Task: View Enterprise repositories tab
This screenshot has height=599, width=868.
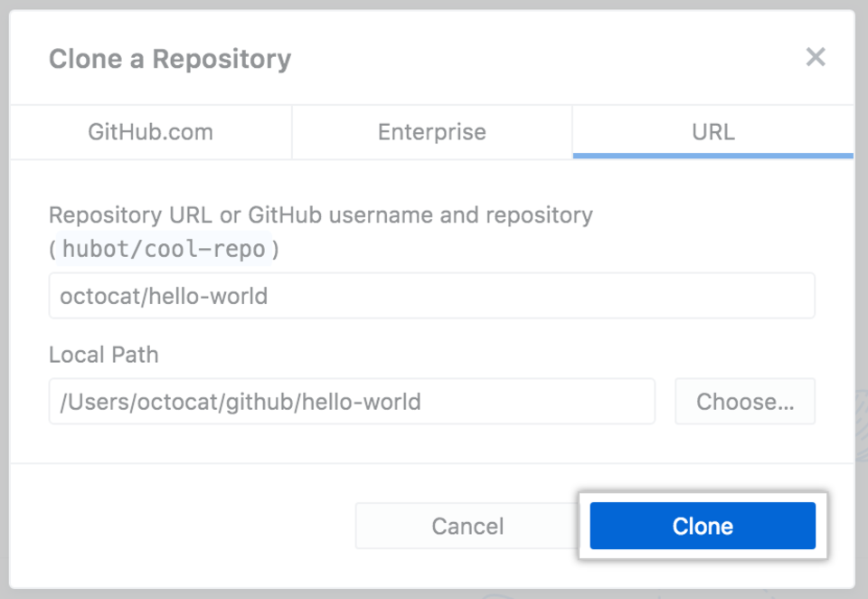Action: pos(431,131)
